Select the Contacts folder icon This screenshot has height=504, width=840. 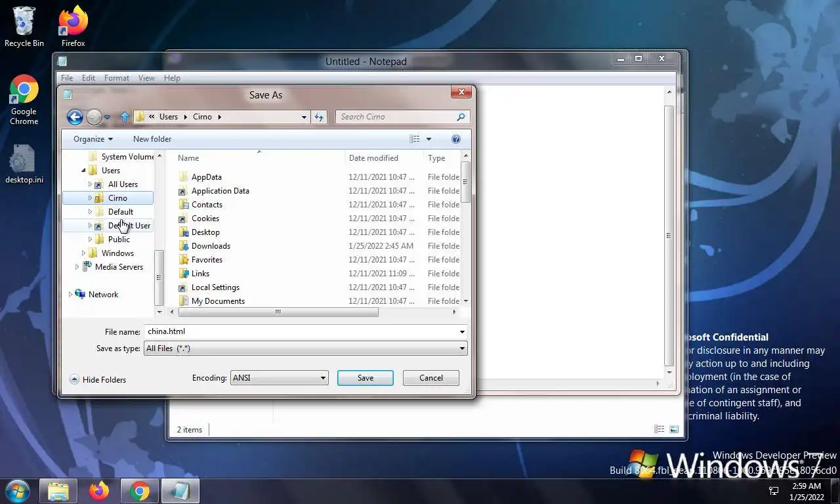pyautogui.click(x=183, y=205)
